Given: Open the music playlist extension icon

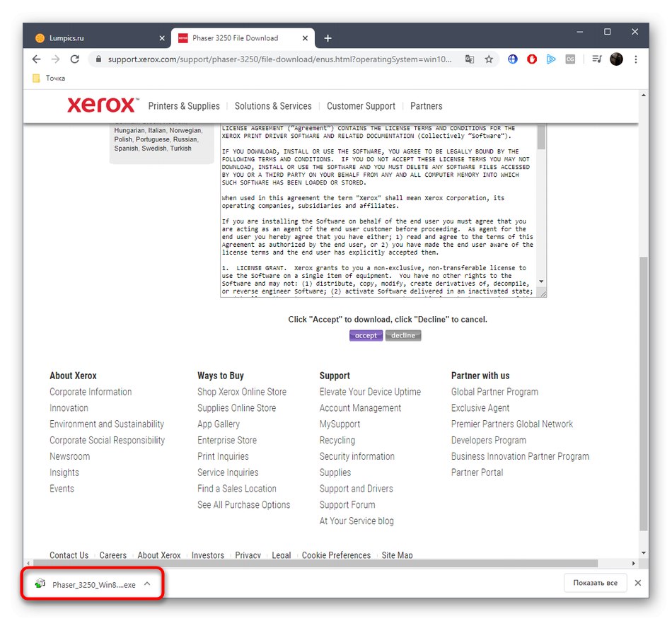Looking at the screenshot, I should 596,59.
